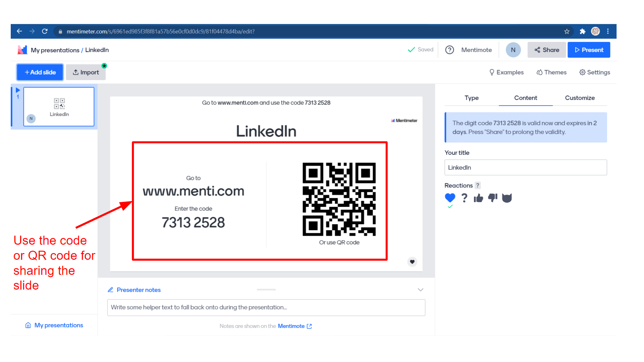644x362 pixels.
Task: Click the Your title input field
Action: pos(525,168)
